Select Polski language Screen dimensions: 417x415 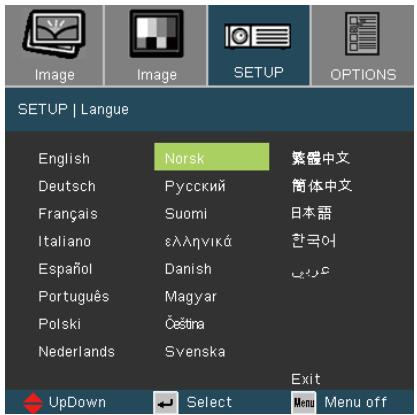60,324
